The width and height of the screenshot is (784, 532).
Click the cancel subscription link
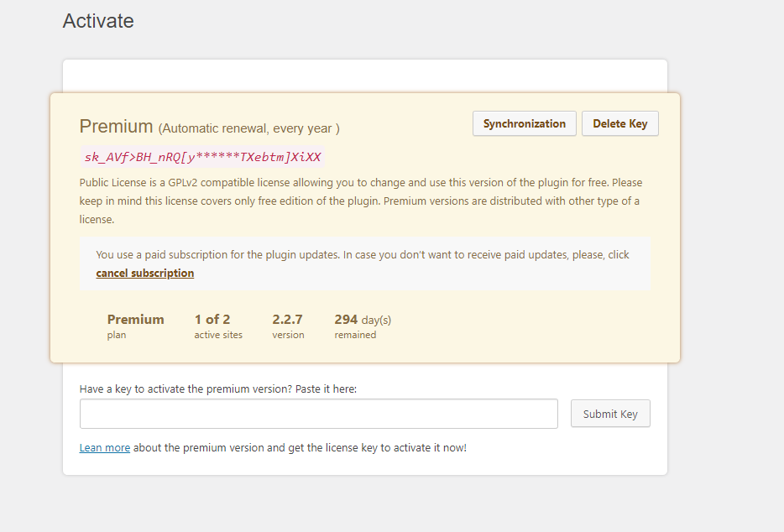click(x=144, y=274)
